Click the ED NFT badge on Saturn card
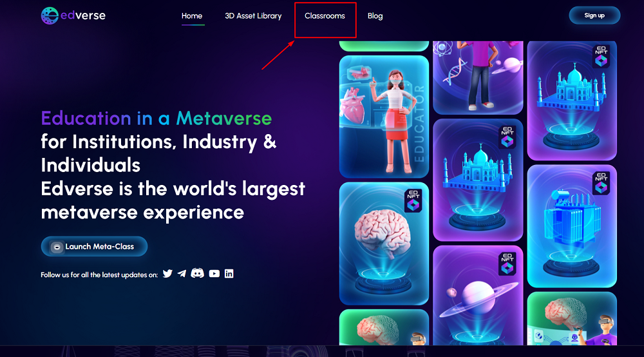644x357 pixels. (507, 264)
